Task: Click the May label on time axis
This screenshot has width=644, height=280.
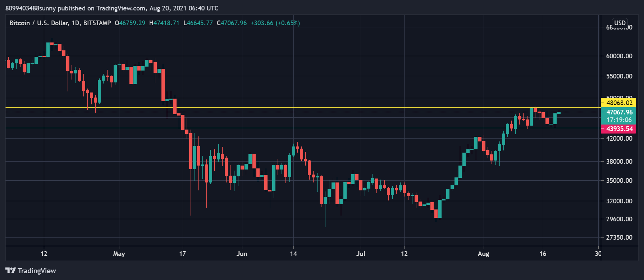Action: 119,254
